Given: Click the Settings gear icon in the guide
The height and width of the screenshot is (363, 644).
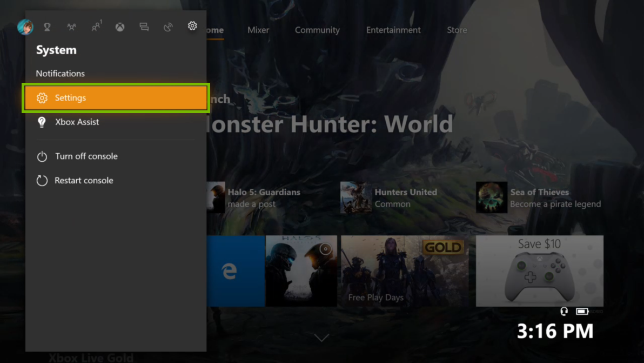Looking at the screenshot, I should (192, 26).
